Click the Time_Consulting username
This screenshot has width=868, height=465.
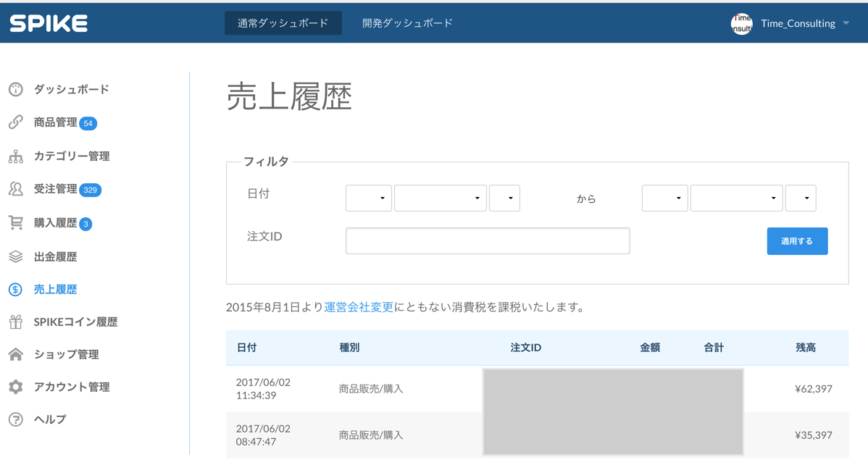coord(798,23)
